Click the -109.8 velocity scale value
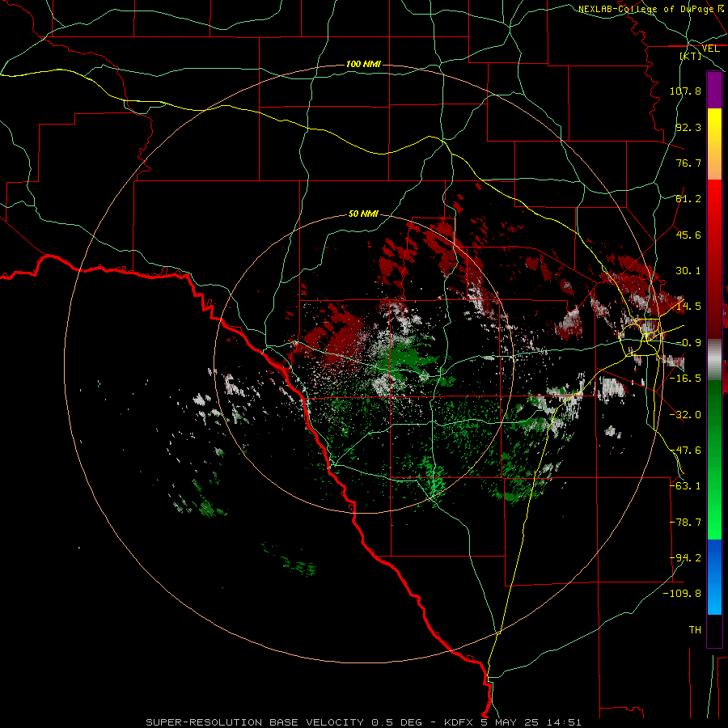 683,594
